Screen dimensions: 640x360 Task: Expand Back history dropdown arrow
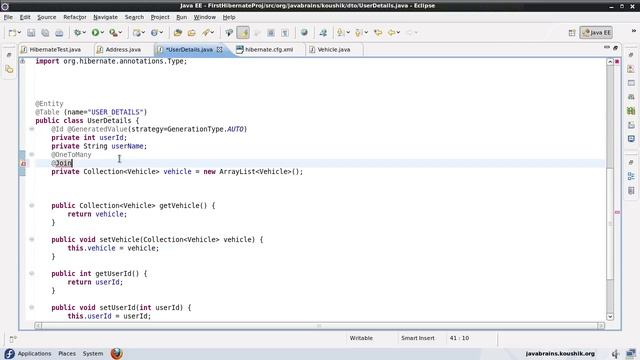click(x=398, y=33)
